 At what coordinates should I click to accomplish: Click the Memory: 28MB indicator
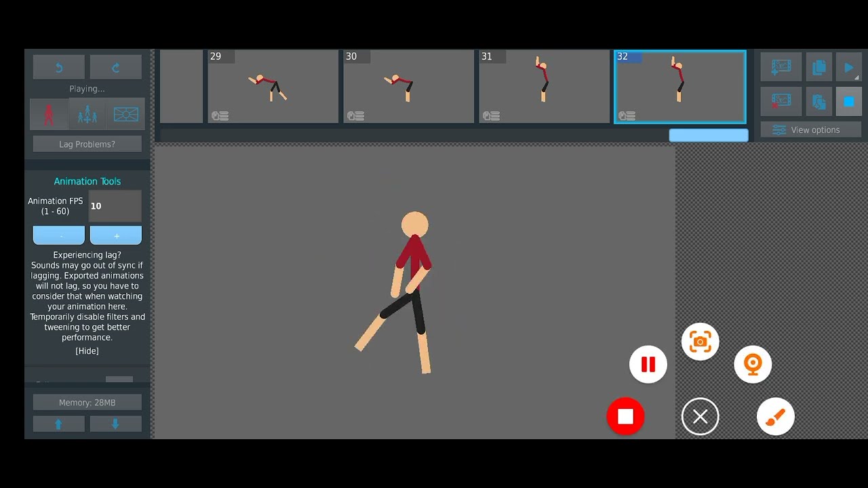pyautogui.click(x=87, y=403)
